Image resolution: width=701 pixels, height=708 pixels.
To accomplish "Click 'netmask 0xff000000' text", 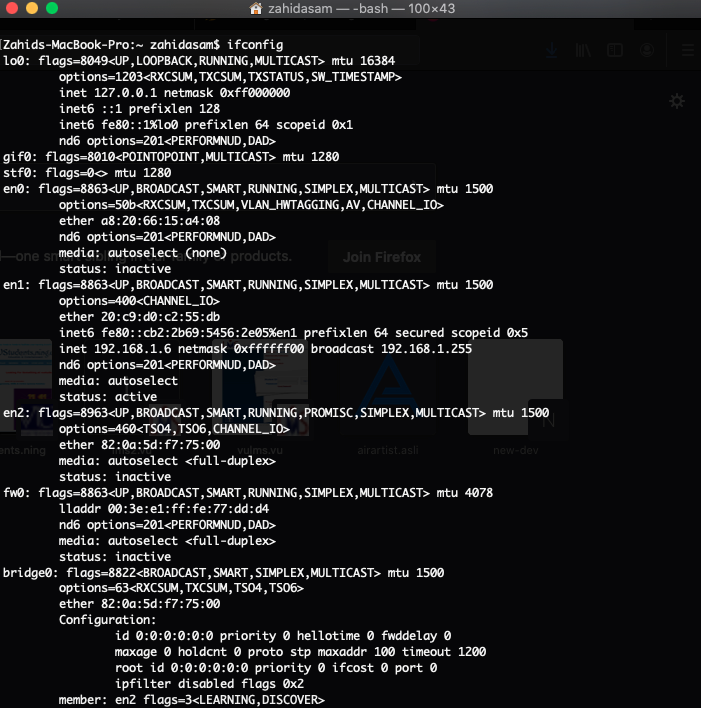I will pos(227,93).
